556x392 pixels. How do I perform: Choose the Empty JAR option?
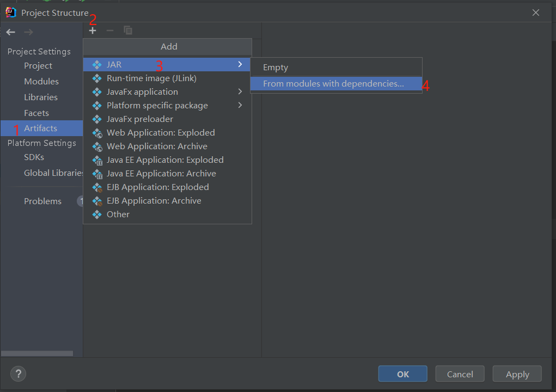(276, 68)
